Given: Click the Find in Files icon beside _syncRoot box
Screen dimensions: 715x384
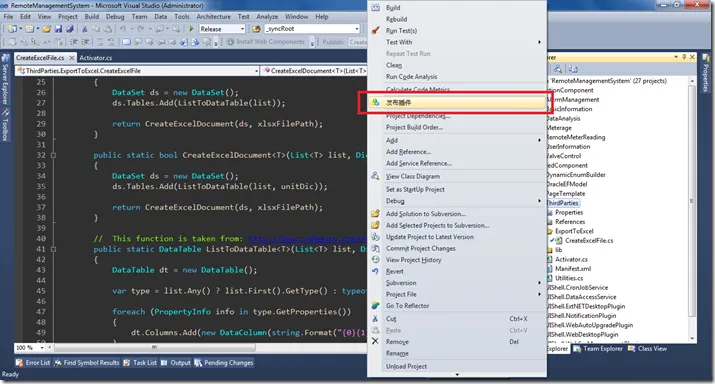Looking at the screenshot, I should [256, 29].
